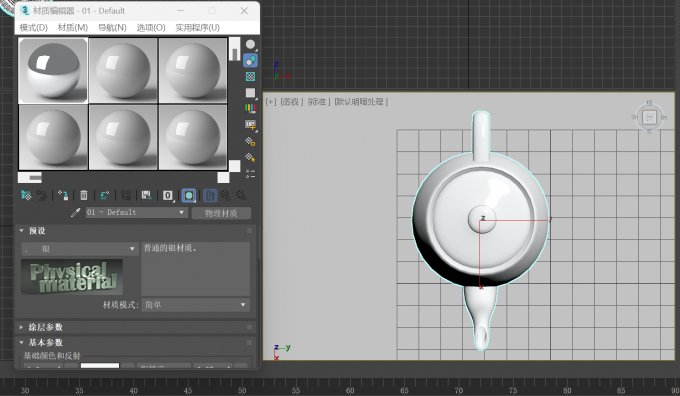Image resolution: width=680 pixels, height=396 pixels.
Task: Click the 物理材质 material type button
Action: pos(221,213)
